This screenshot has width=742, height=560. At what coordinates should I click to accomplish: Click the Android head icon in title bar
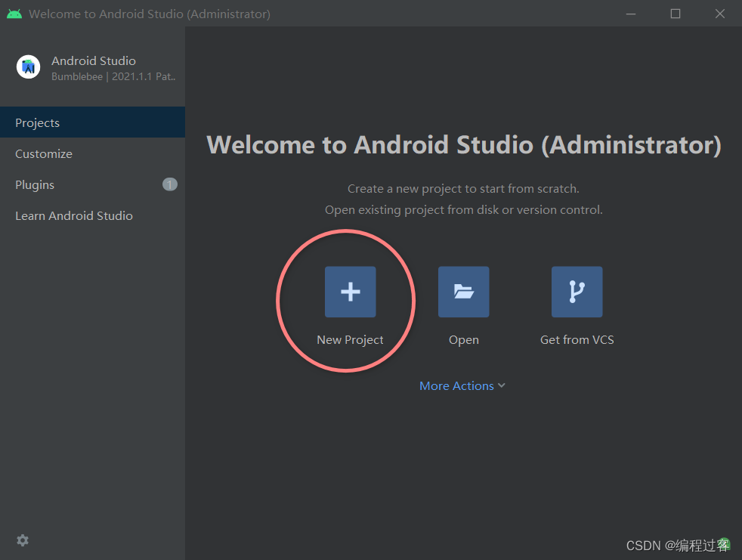click(14, 14)
